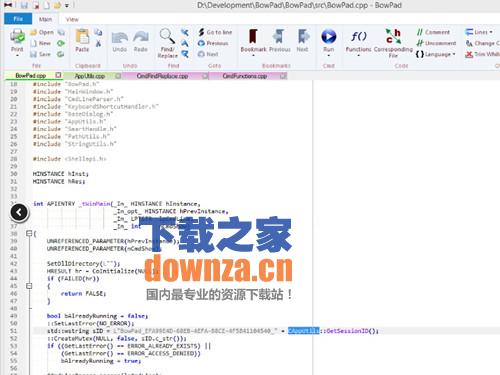Viewport: 500px width, 375px height.
Task: Close the BowPad.cpp tab with its box button
Action: click(58, 75)
